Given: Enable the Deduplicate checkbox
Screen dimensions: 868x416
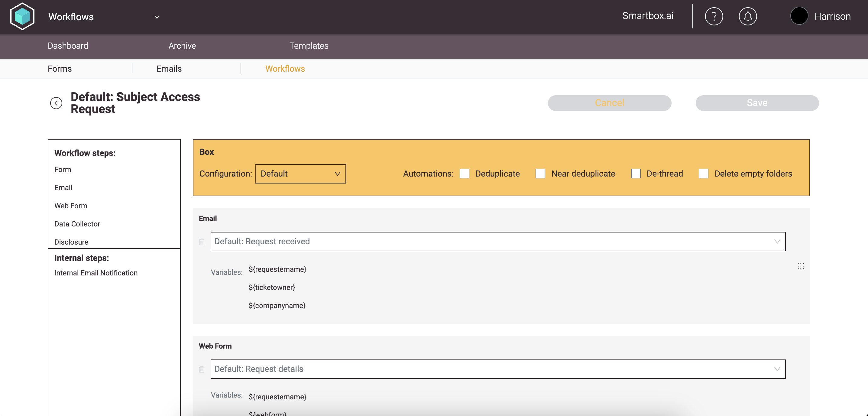Looking at the screenshot, I should pyautogui.click(x=464, y=174).
